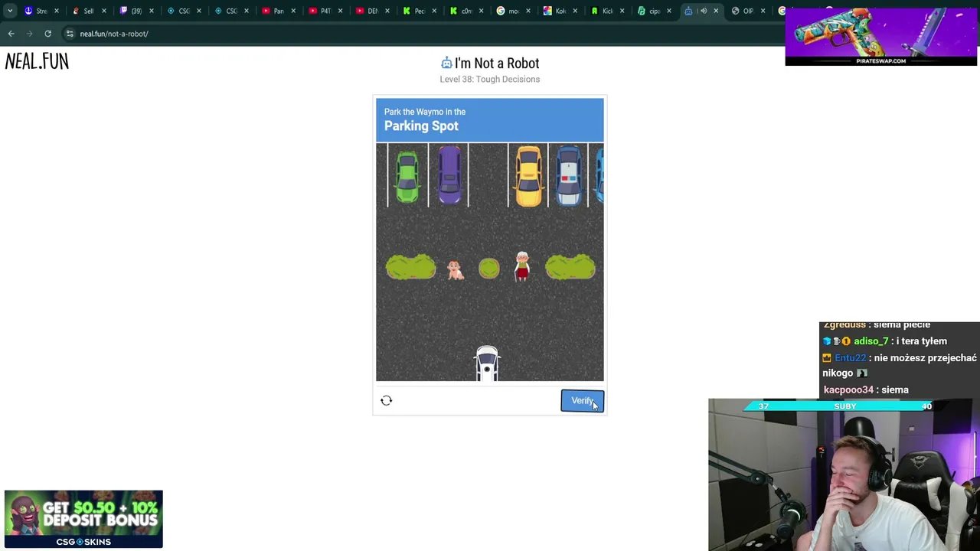Image resolution: width=980 pixels, height=551 pixels.
Task: Switch to the Sell browser tab
Action: (x=90, y=11)
